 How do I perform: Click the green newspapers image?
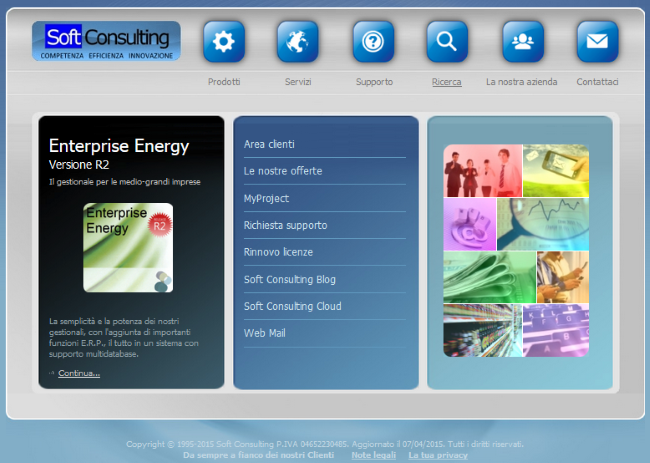[x=490, y=277]
